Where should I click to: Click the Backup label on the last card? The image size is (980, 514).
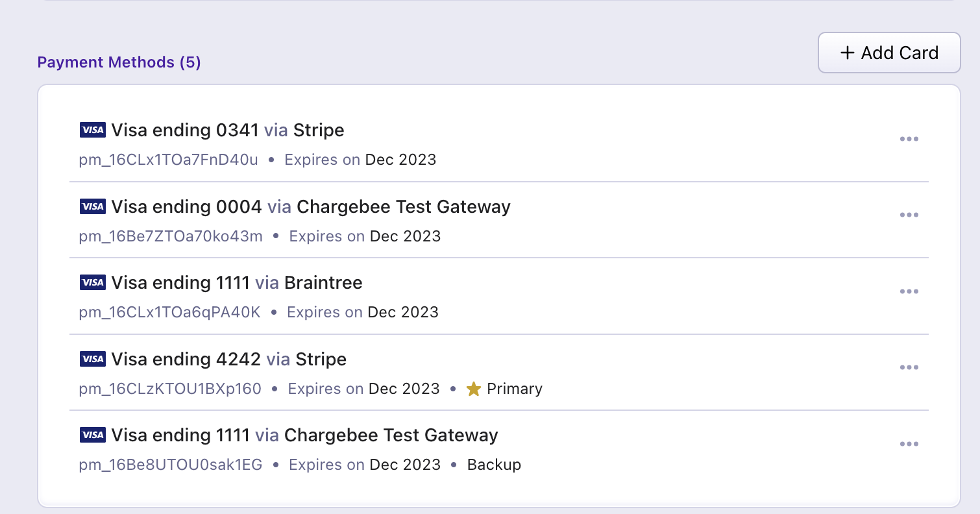click(x=494, y=465)
